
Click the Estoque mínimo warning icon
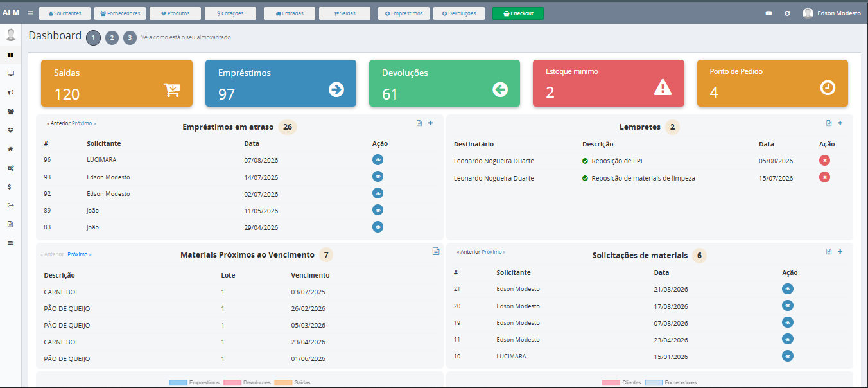click(x=663, y=87)
